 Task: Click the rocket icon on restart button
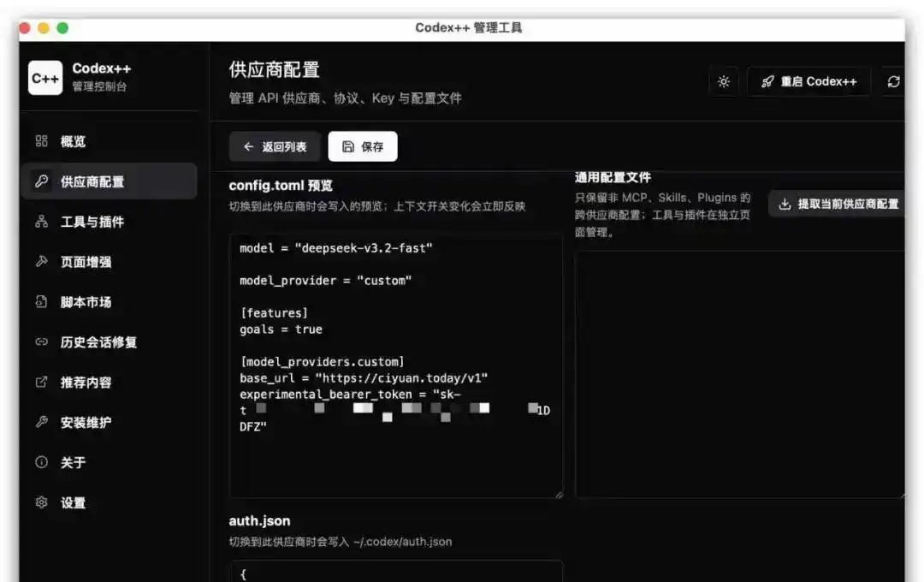tap(767, 81)
